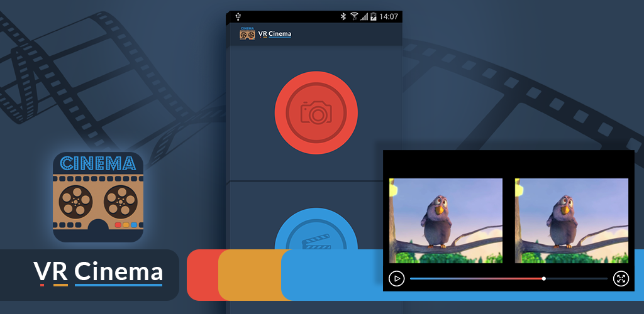This screenshot has width=644, height=314.
Task: Click the large Cinema headset app logo
Action: pos(98,197)
